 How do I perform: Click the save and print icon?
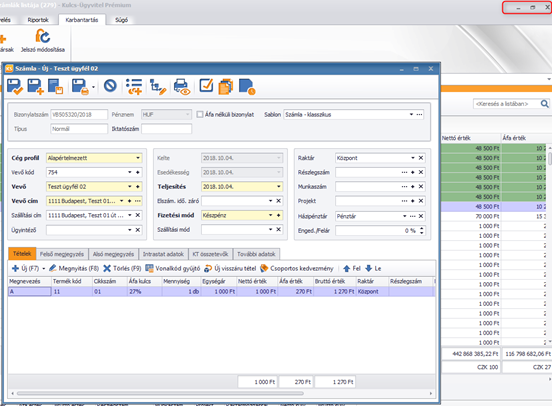tap(81, 87)
